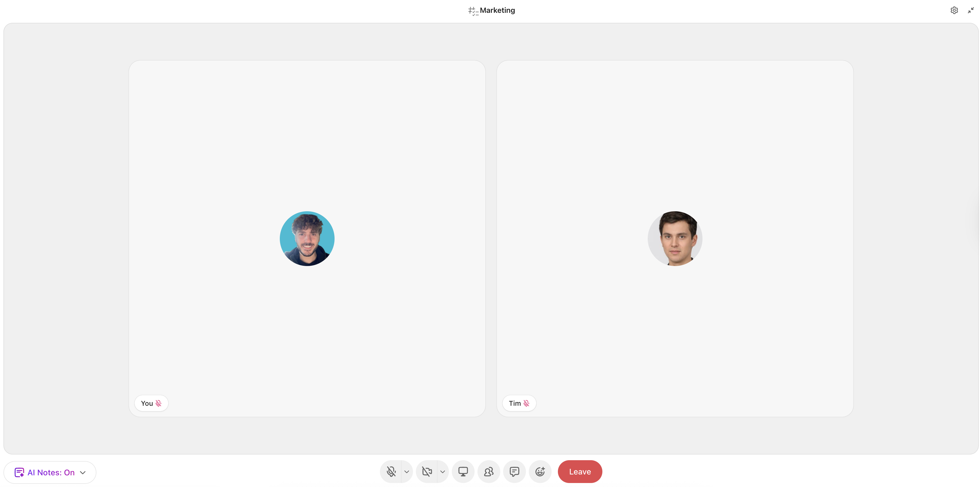Click Tim's profile avatar
Image resolution: width=980 pixels, height=487 pixels.
675,238
